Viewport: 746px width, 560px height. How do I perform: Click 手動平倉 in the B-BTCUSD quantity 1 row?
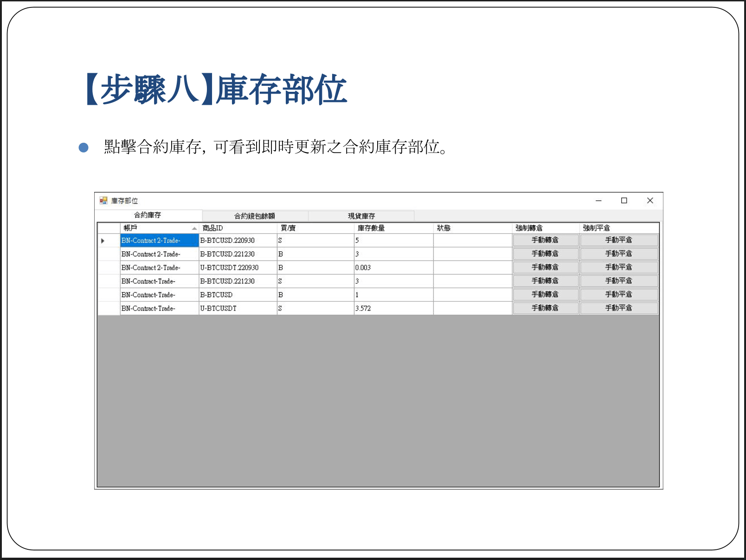[619, 294]
